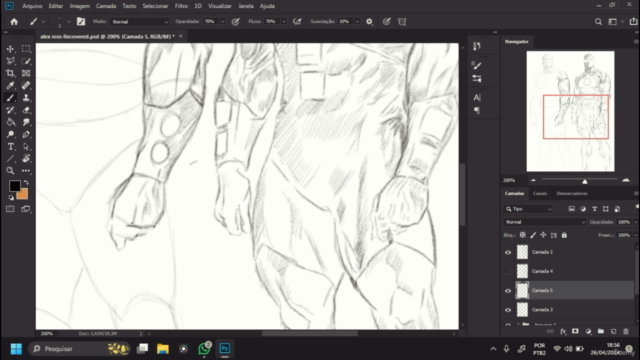
Task: Create a new layer
Action: click(x=613, y=331)
